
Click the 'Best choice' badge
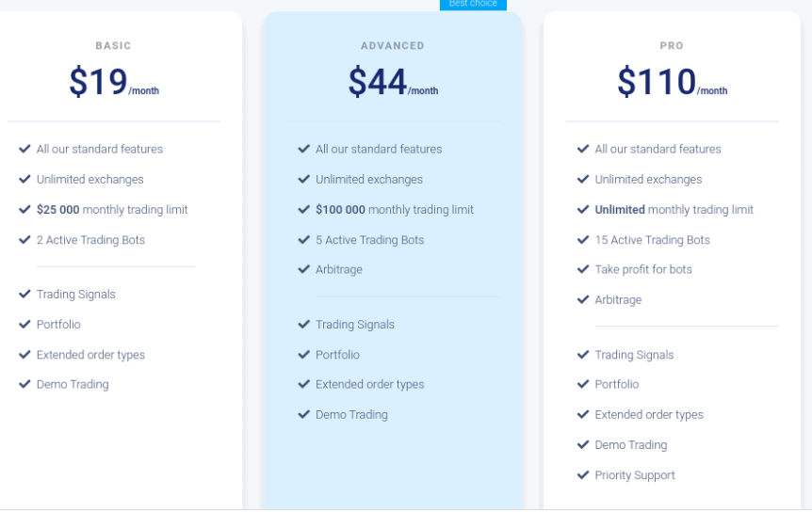pos(473,4)
